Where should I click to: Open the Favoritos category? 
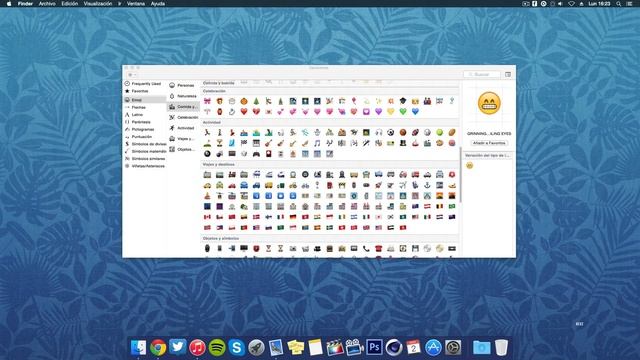[145, 91]
